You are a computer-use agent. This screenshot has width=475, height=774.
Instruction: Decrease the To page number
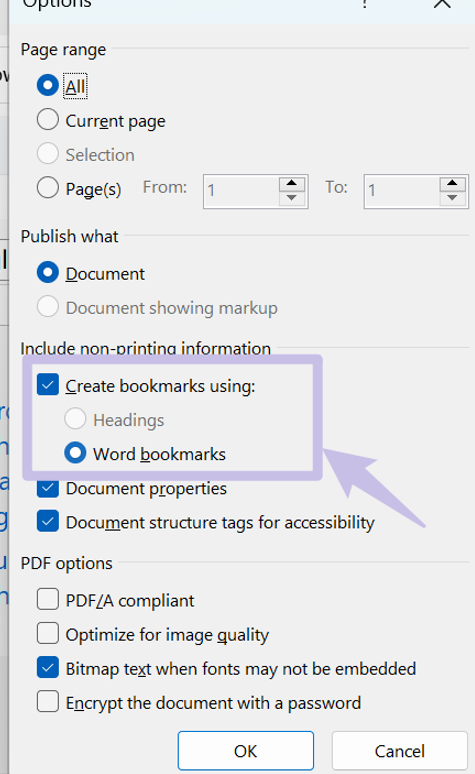point(452,198)
